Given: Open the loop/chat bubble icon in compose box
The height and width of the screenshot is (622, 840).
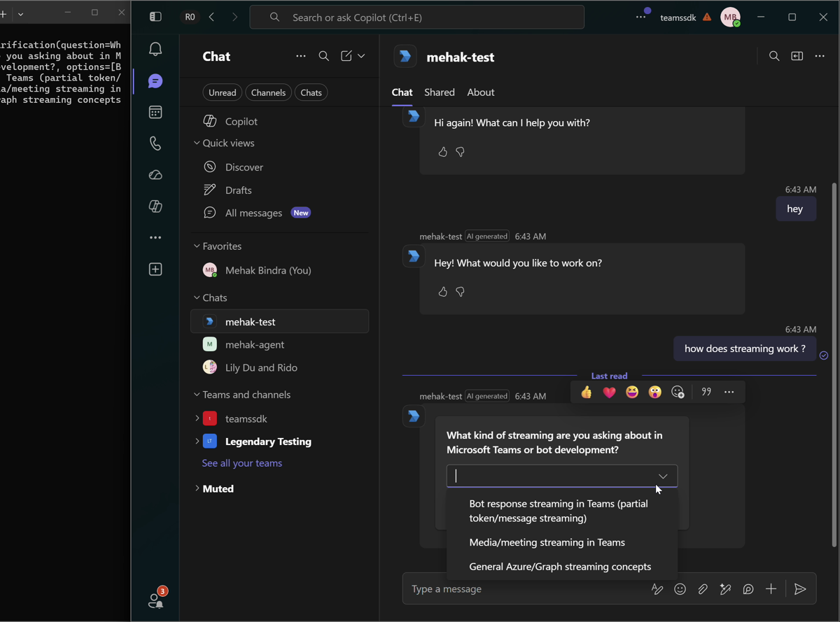Looking at the screenshot, I should pos(748,589).
